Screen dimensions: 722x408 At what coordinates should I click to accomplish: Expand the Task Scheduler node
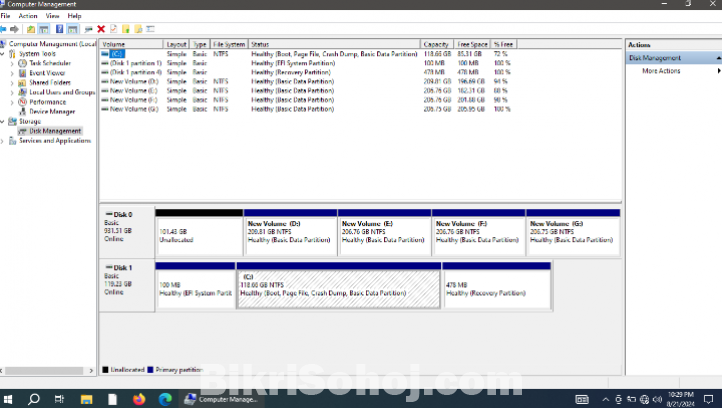12,64
